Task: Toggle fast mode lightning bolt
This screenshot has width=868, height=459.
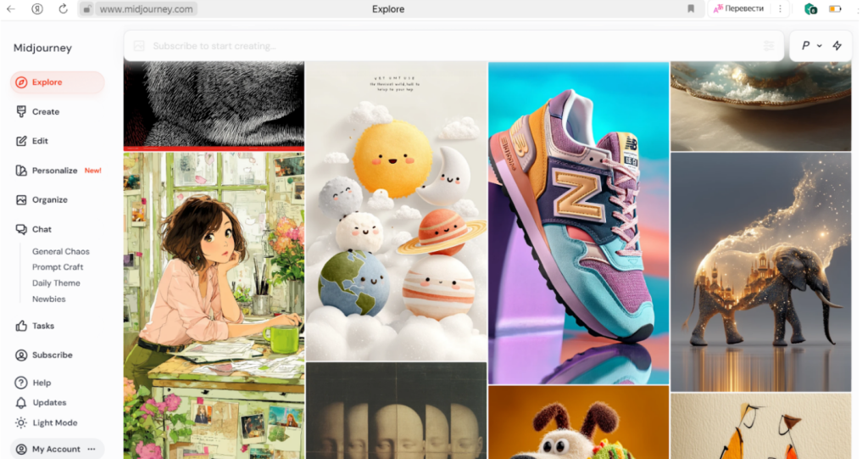Action: 837,46
